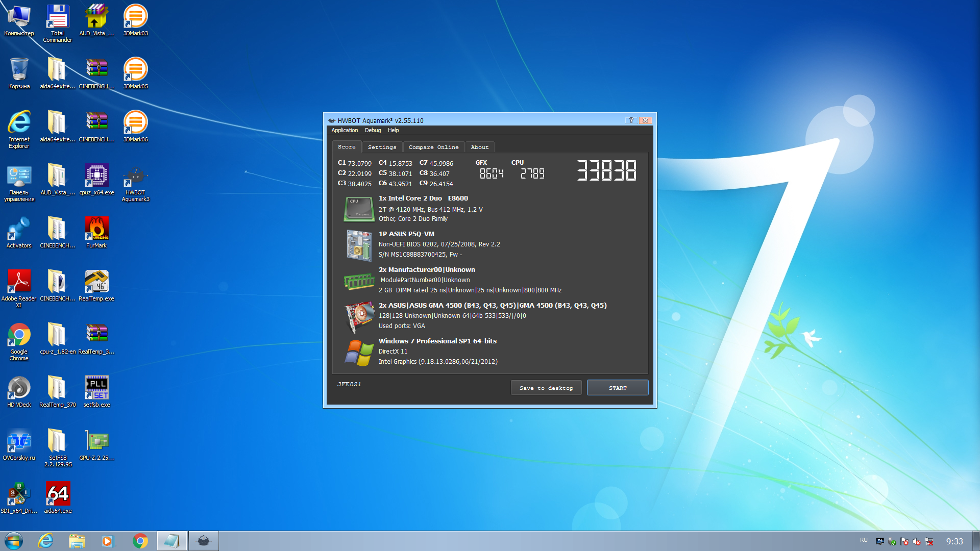Select SetFSB 2.2.129.95 folder
The height and width of the screenshot is (551, 980).
tap(58, 448)
